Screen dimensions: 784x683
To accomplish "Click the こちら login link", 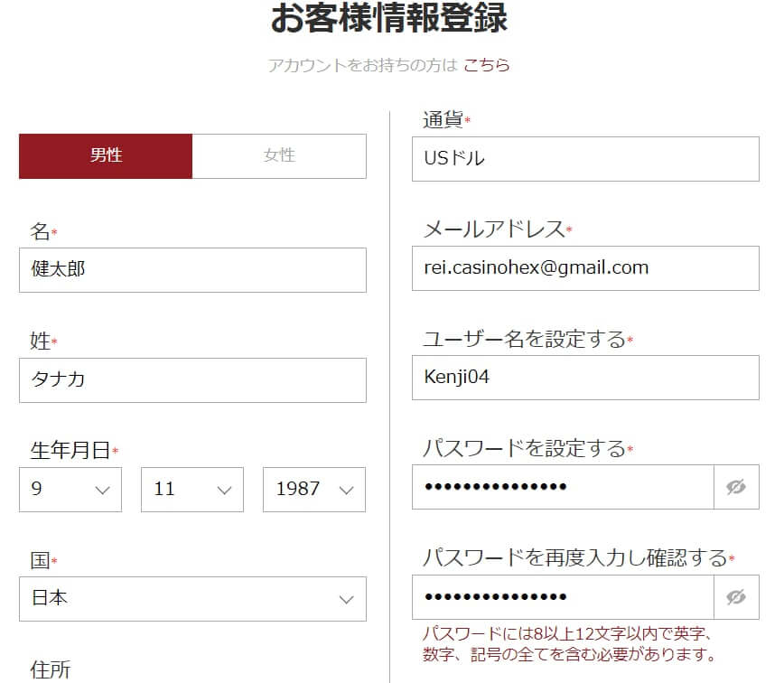I will tap(487, 65).
